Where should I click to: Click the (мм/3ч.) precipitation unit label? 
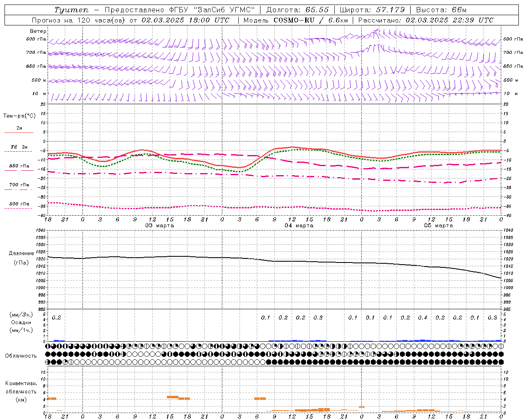click(x=21, y=315)
